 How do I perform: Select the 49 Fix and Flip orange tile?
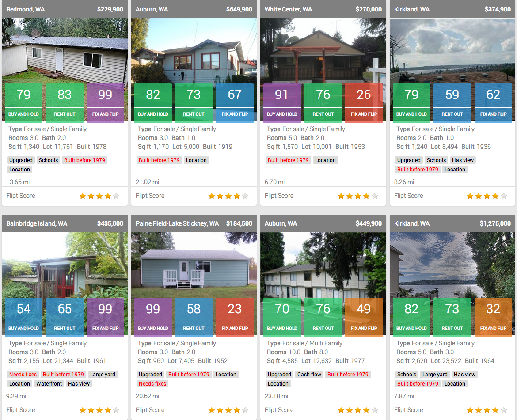coord(364,317)
